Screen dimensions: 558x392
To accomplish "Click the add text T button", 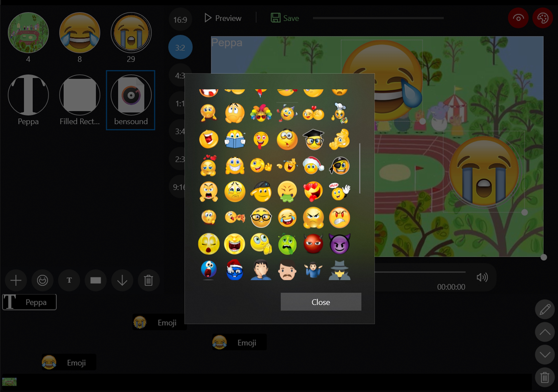I will point(69,280).
